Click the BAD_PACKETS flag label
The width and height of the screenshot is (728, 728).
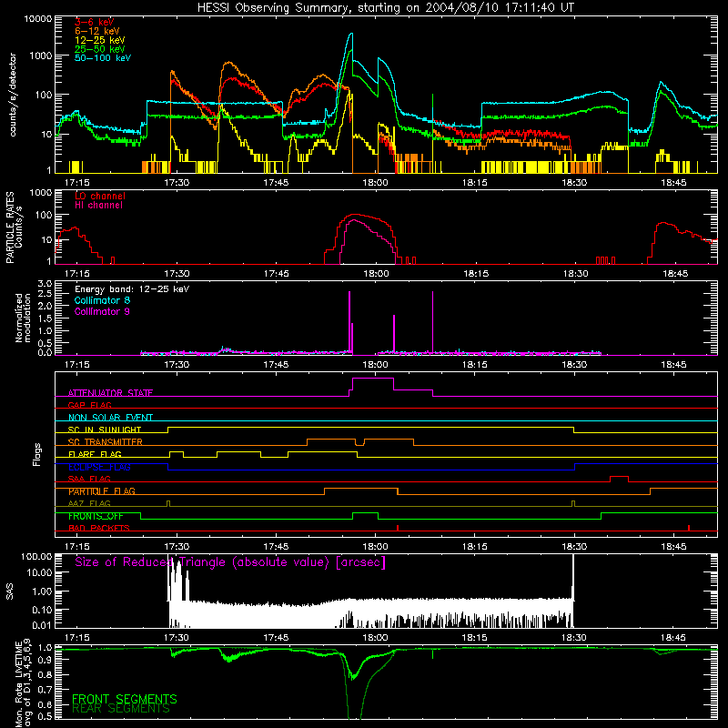coord(99,528)
